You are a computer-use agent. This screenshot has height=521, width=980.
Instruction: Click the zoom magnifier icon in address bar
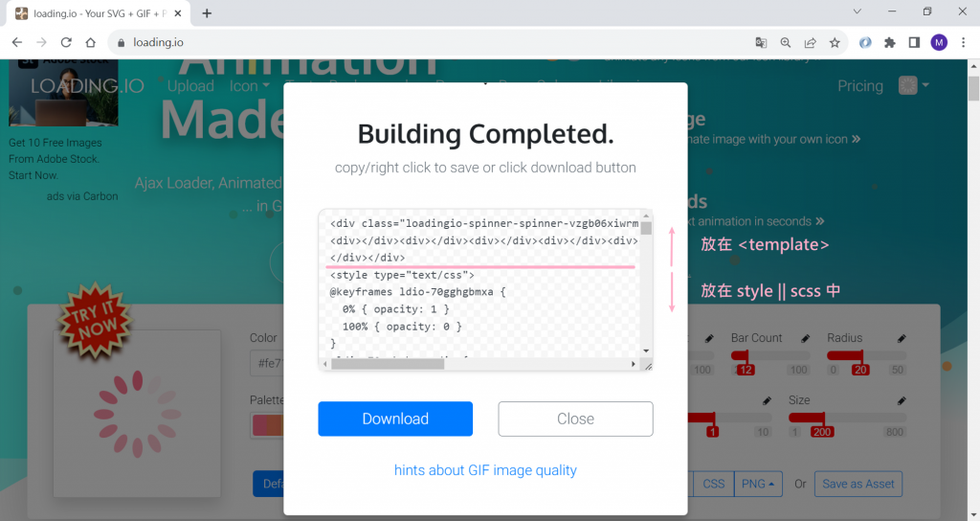pyautogui.click(x=786, y=42)
